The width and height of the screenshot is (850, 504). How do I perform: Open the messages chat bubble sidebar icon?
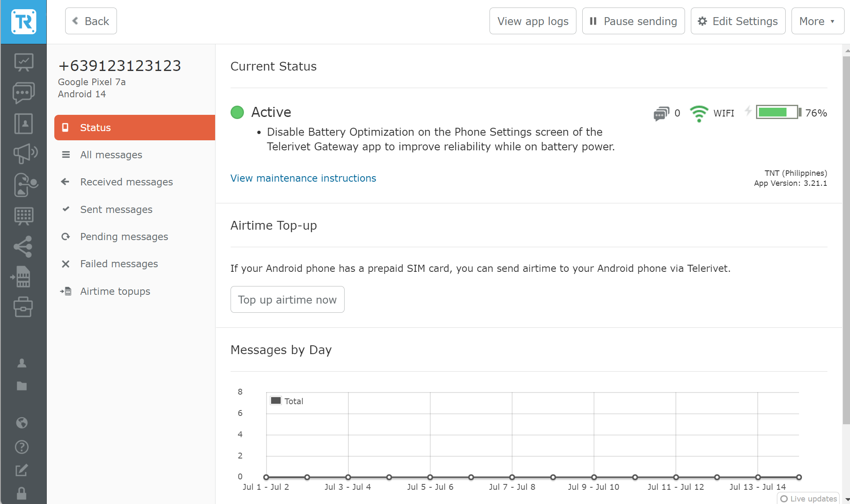pos(23,93)
